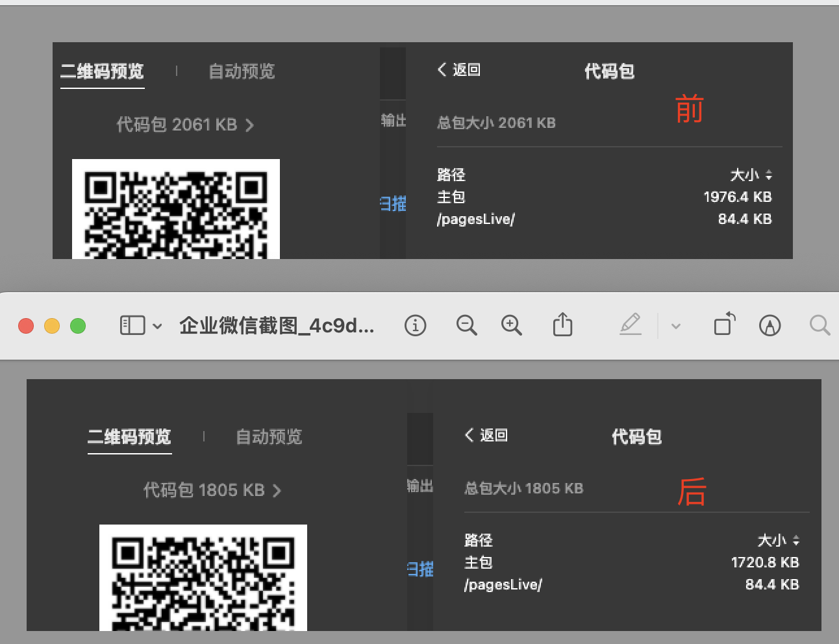Click the 代码包 panel title beside 前

(609, 71)
